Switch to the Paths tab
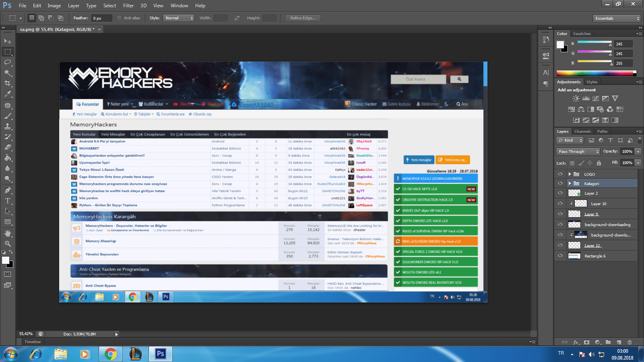This screenshot has width=644, height=362. click(x=602, y=132)
